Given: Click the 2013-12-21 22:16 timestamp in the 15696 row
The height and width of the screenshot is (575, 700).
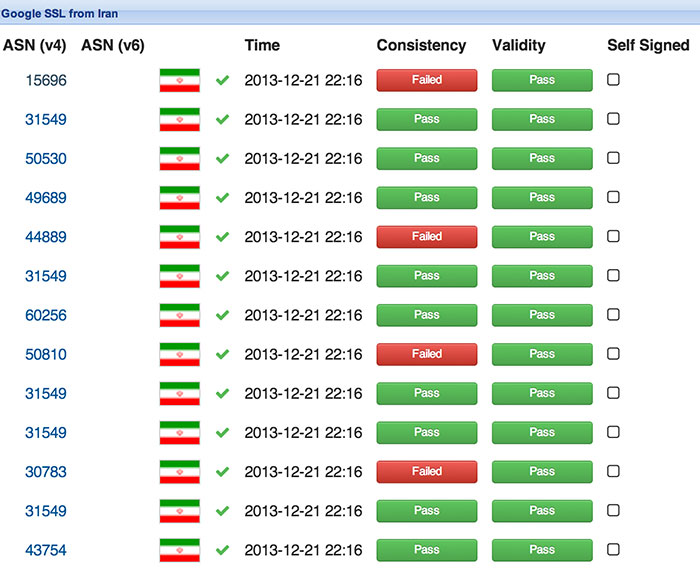Looking at the screenshot, I should pyautogui.click(x=303, y=80).
